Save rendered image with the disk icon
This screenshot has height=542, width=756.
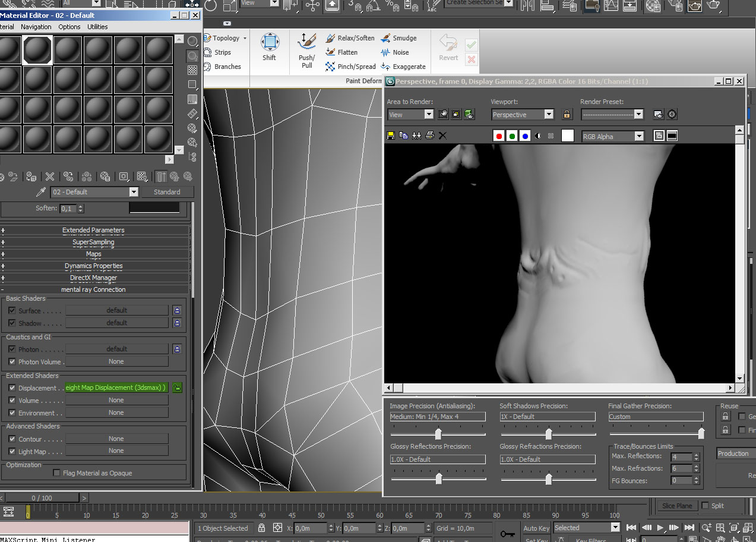(x=391, y=135)
